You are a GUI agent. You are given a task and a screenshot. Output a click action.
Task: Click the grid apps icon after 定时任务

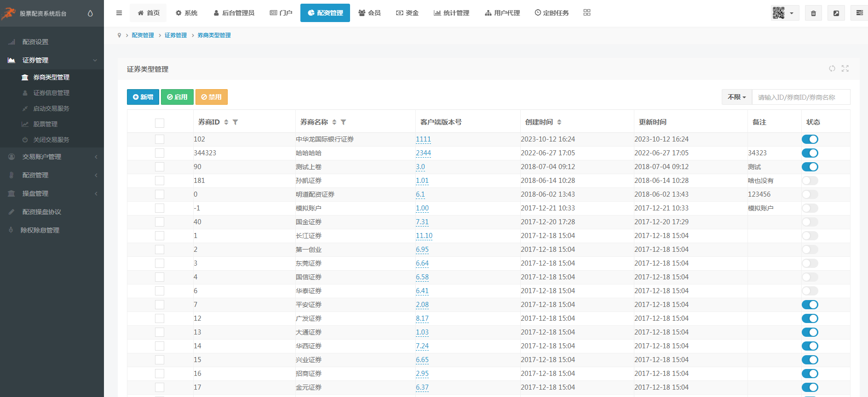point(587,12)
